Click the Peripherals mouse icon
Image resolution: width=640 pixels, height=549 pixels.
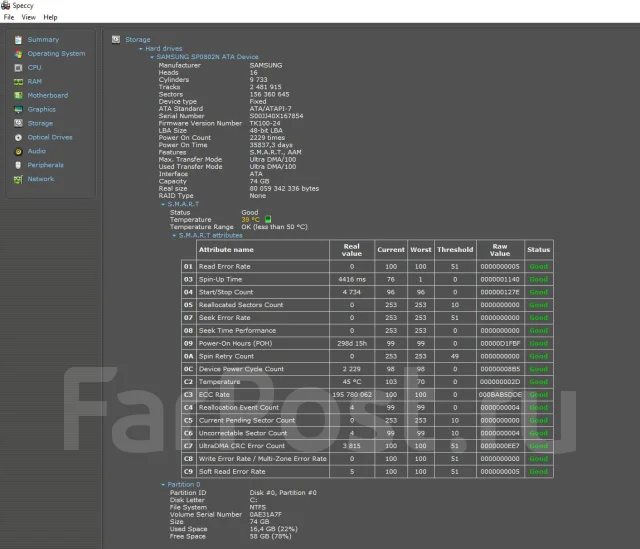pos(18,165)
